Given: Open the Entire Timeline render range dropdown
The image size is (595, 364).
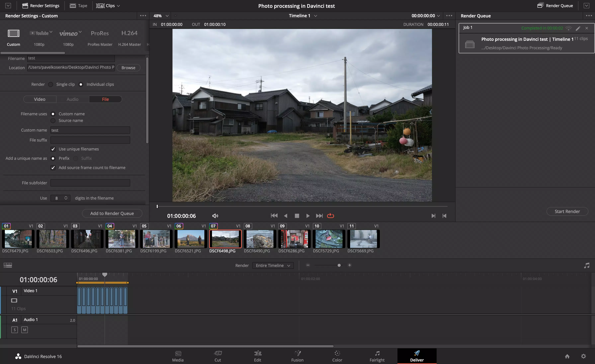Looking at the screenshot, I should click(x=273, y=265).
